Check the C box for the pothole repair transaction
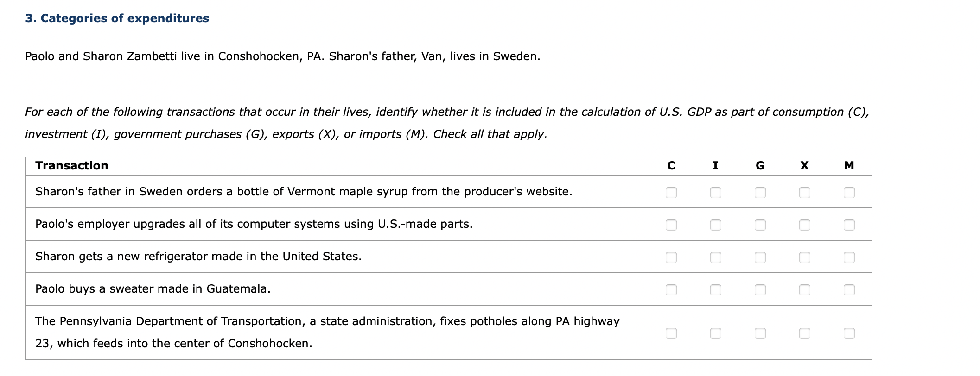Image resolution: width=980 pixels, height=376 pixels. (672, 332)
